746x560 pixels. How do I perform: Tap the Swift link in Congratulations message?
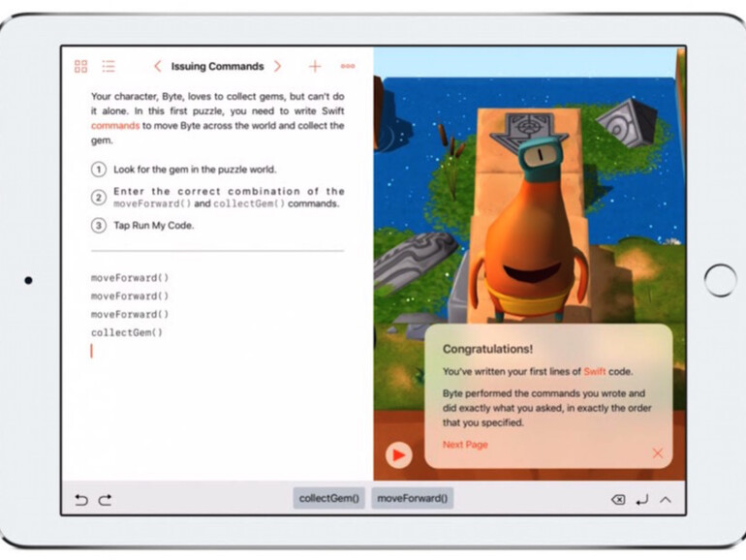pyautogui.click(x=595, y=372)
